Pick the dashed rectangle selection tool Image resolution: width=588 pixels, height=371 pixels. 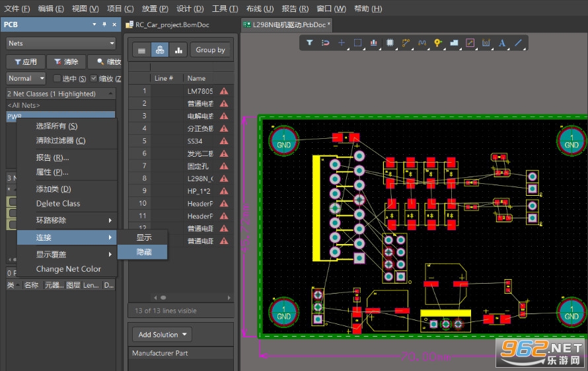[357, 43]
